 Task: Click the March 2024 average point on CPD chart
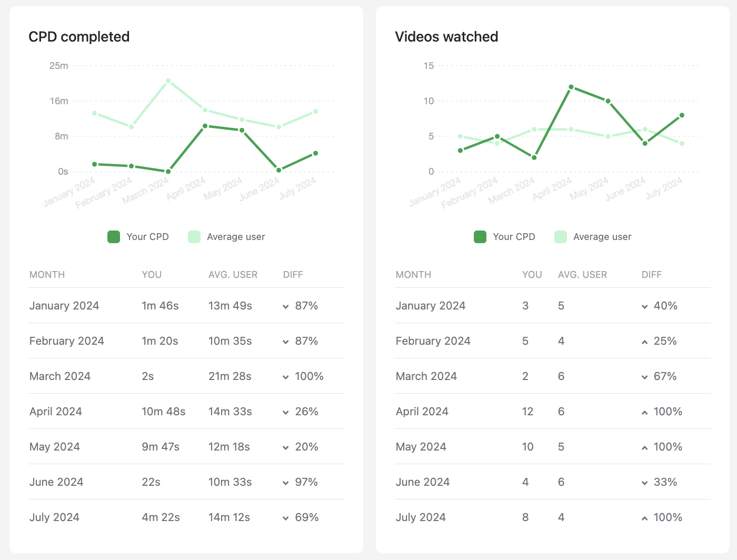coord(168,81)
